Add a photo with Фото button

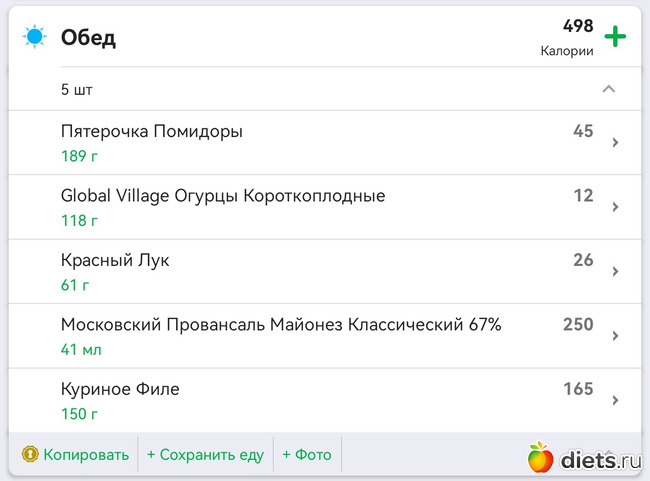[x=306, y=455]
